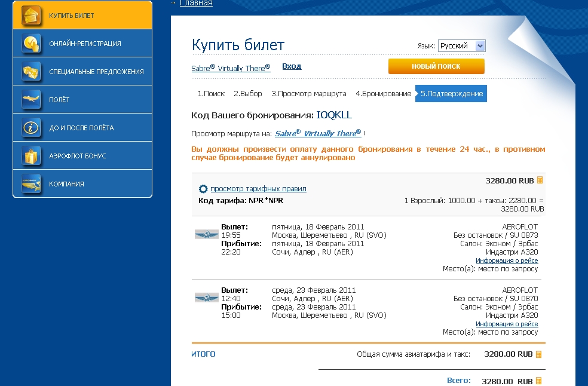Click arrival time 15:00
Viewport: 588px width, 386px height.
pyautogui.click(x=231, y=315)
